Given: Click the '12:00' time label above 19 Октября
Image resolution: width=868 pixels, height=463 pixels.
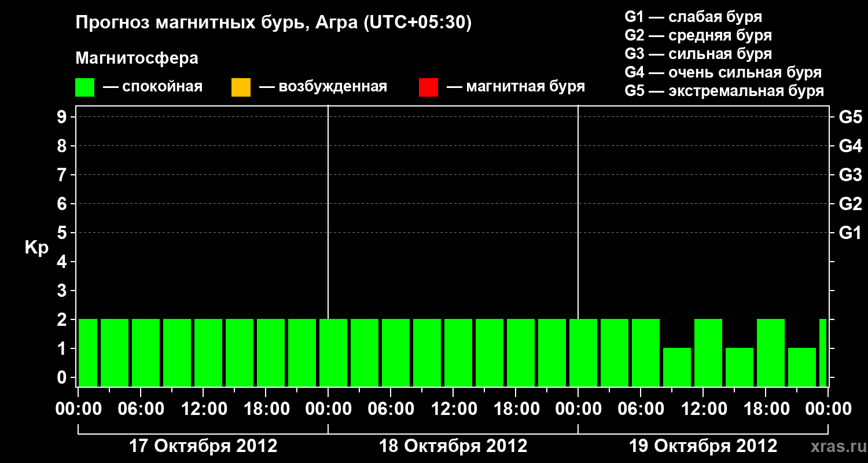Looking at the screenshot, I should [x=703, y=409].
